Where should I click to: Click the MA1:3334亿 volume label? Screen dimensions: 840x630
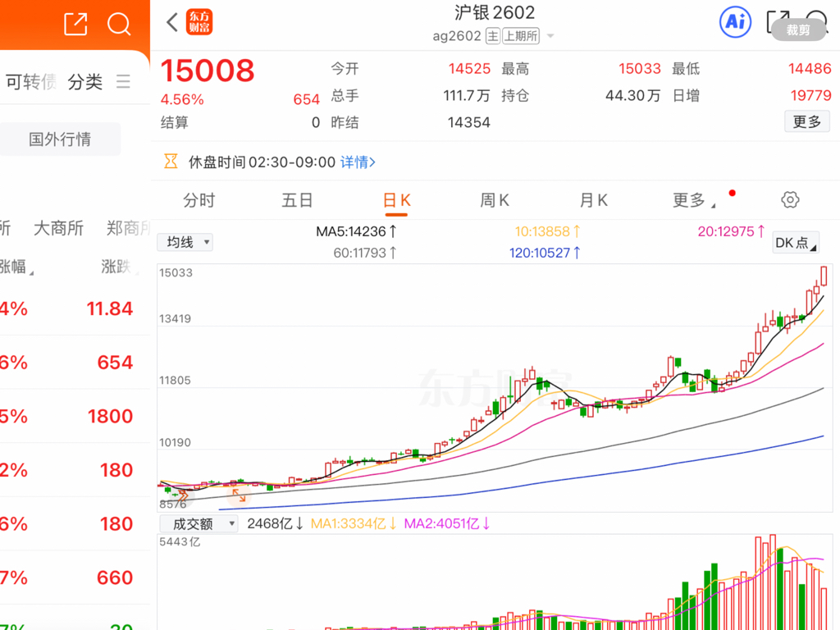pyautogui.click(x=354, y=523)
